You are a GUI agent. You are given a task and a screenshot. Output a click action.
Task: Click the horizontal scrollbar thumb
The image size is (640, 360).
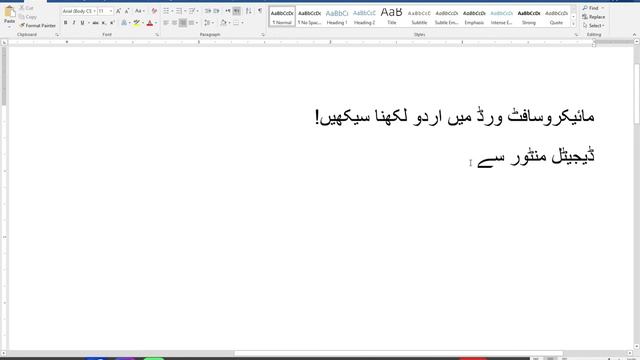pyautogui.click(x=398, y=353)
